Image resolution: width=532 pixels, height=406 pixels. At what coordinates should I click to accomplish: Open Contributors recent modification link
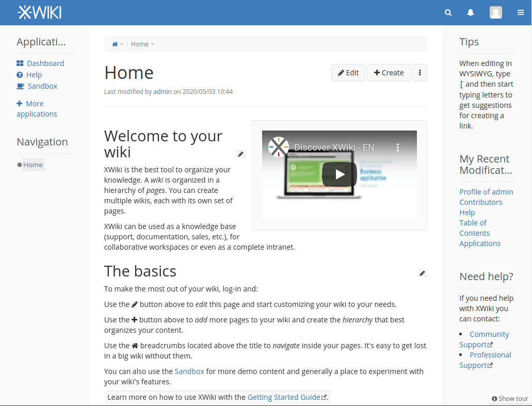click(x=480, y=202)
